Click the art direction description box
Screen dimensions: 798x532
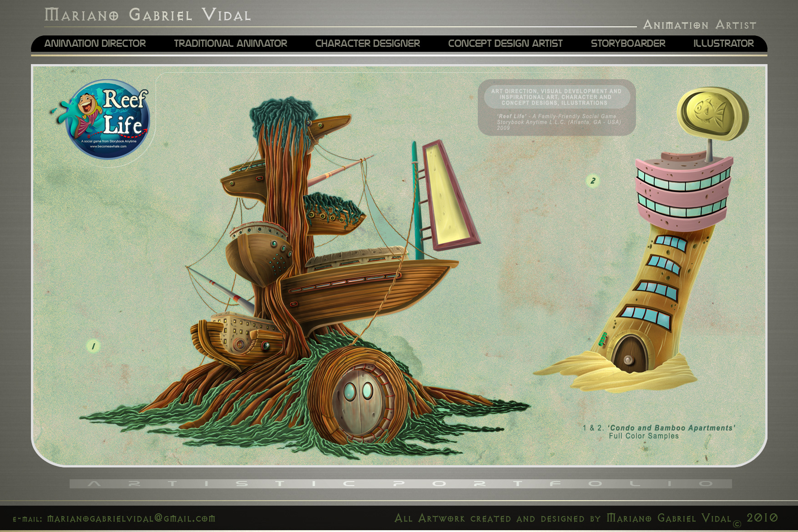tap(556, 108)
